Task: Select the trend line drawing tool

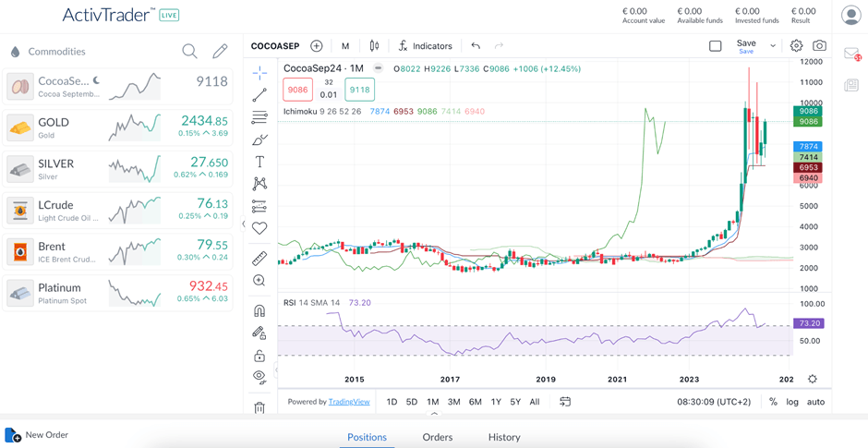Action: coord(259,95)
